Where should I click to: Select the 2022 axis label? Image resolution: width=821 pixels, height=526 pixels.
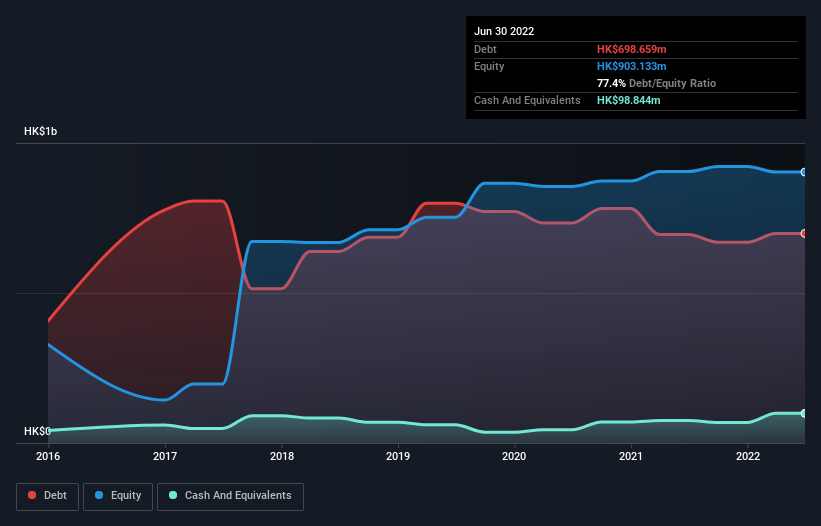point(748,456)
